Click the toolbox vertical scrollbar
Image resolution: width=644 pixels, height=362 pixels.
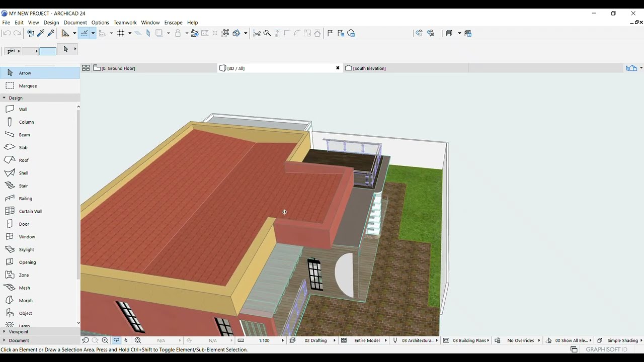[78, 194]
